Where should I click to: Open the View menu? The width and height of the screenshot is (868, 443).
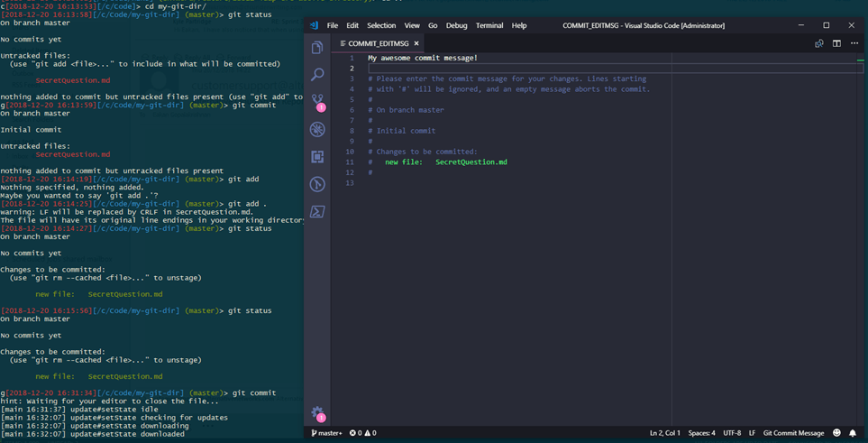(412, 25)
